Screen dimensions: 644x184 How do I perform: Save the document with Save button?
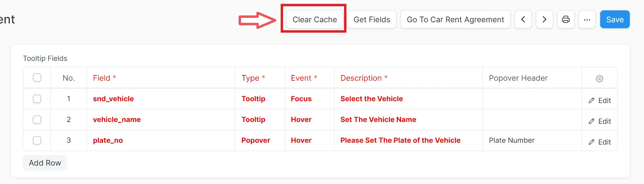click(615, 20)
